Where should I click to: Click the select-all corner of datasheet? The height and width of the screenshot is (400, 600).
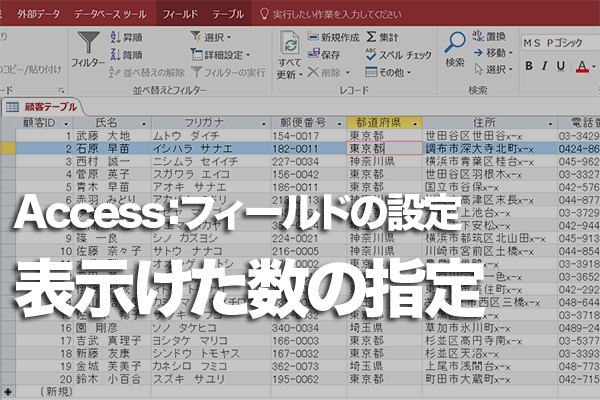point(8,123)
